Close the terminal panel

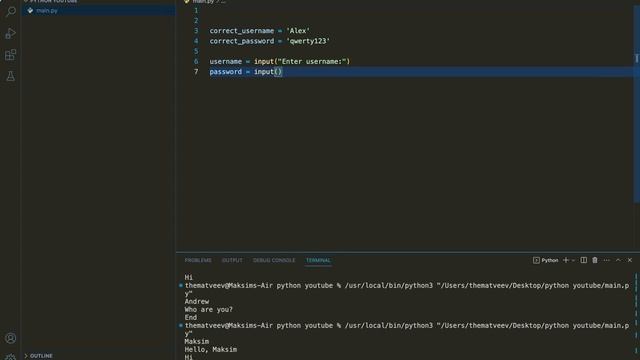630,260
